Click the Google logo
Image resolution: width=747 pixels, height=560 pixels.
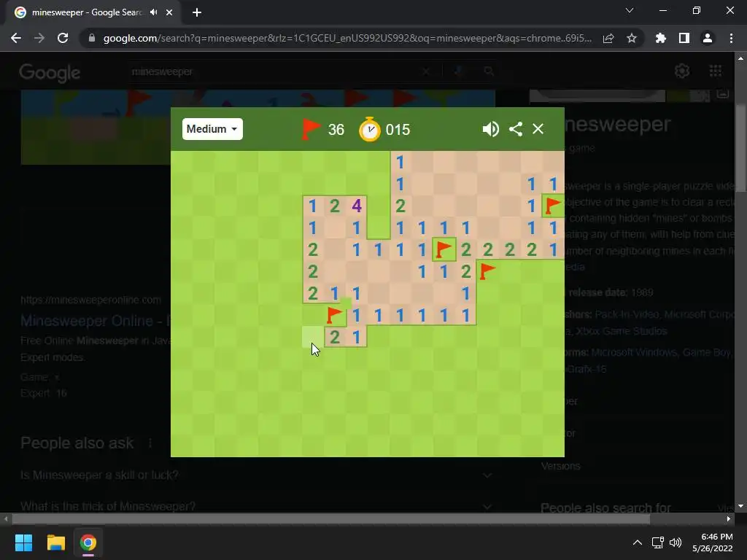(50, 72)
